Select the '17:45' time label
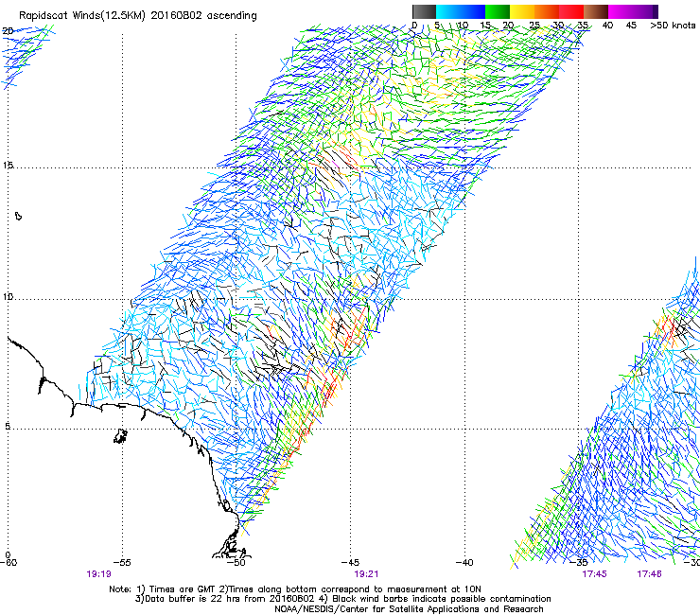 tap(594, 574)
